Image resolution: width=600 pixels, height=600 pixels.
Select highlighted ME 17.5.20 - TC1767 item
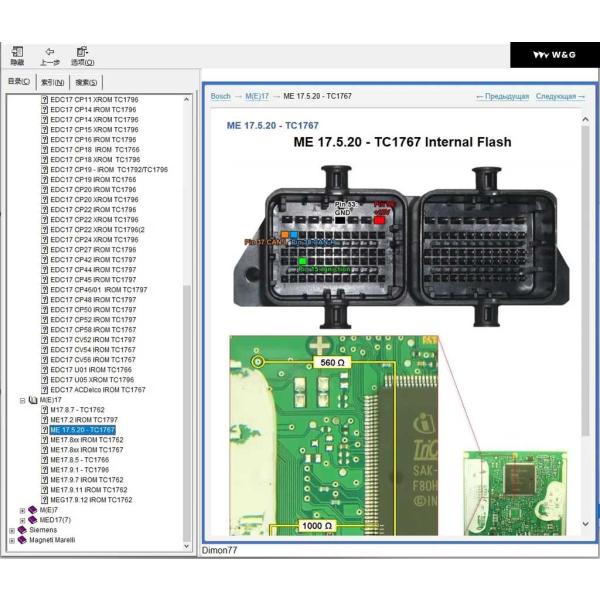pos(83,430)
